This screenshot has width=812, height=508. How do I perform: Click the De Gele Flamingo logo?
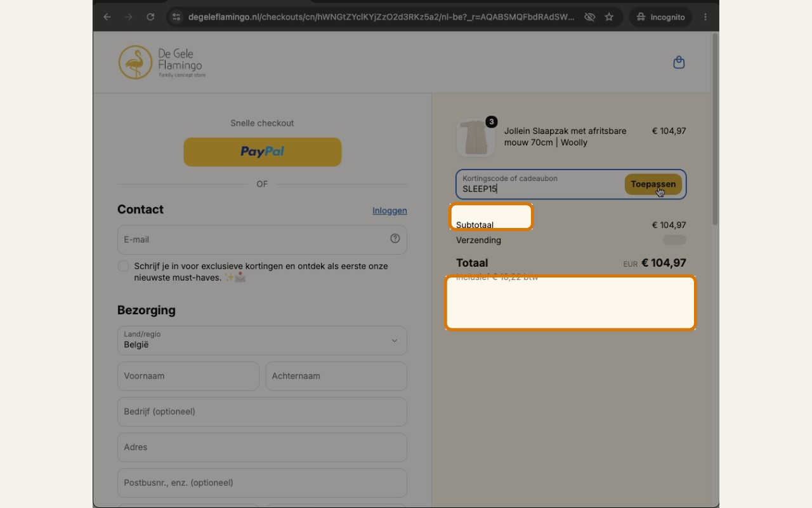point(162,62)
